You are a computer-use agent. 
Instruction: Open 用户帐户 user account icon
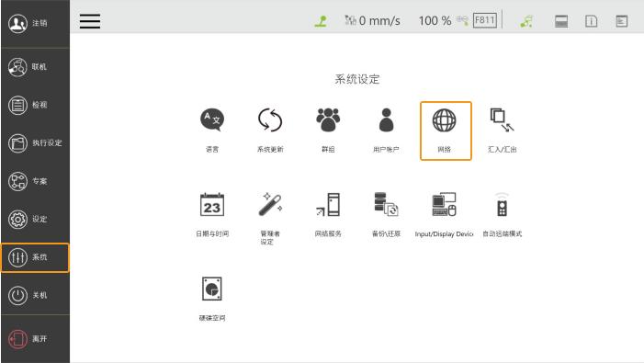pos(386,119)
